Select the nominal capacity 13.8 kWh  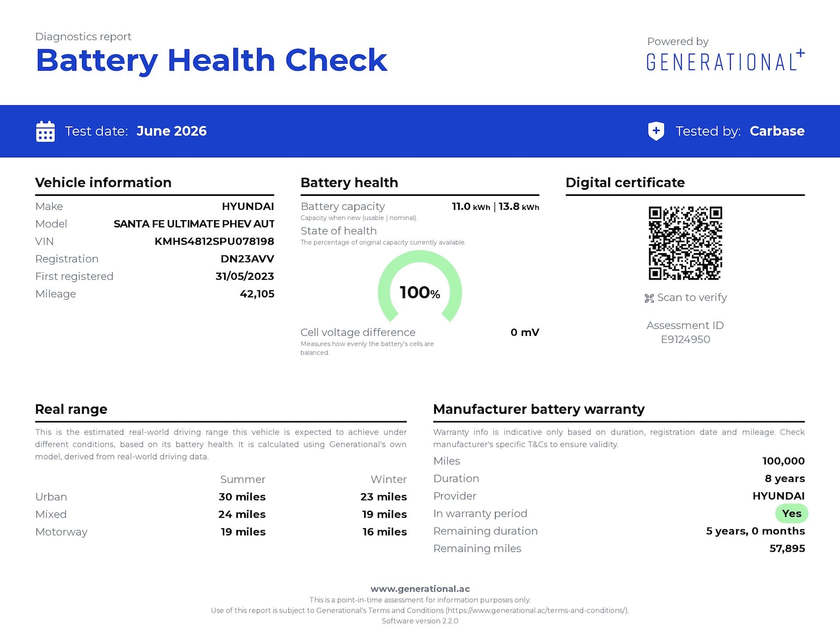point(519,207)
